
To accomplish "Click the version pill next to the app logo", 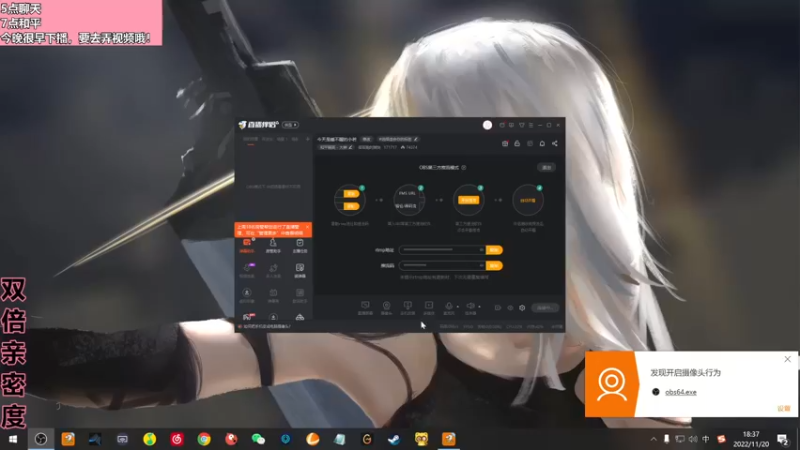I will click(x=290, y=125).
